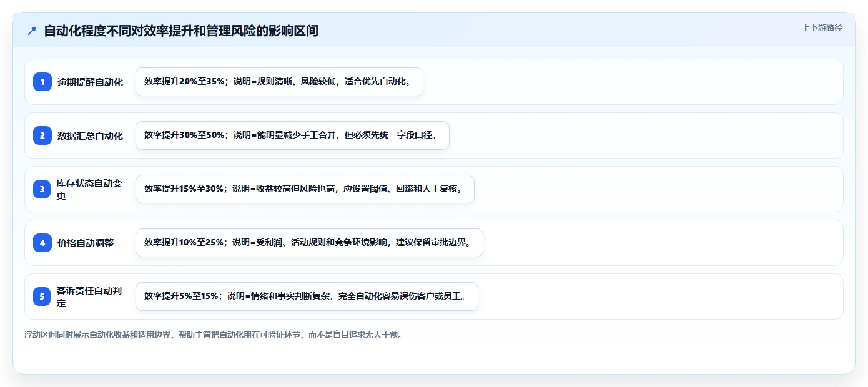This screenshot has width=868, height=387.
Task: Click the number 5 badge for 客诉责任自动判定
Action: pos(42,296)
